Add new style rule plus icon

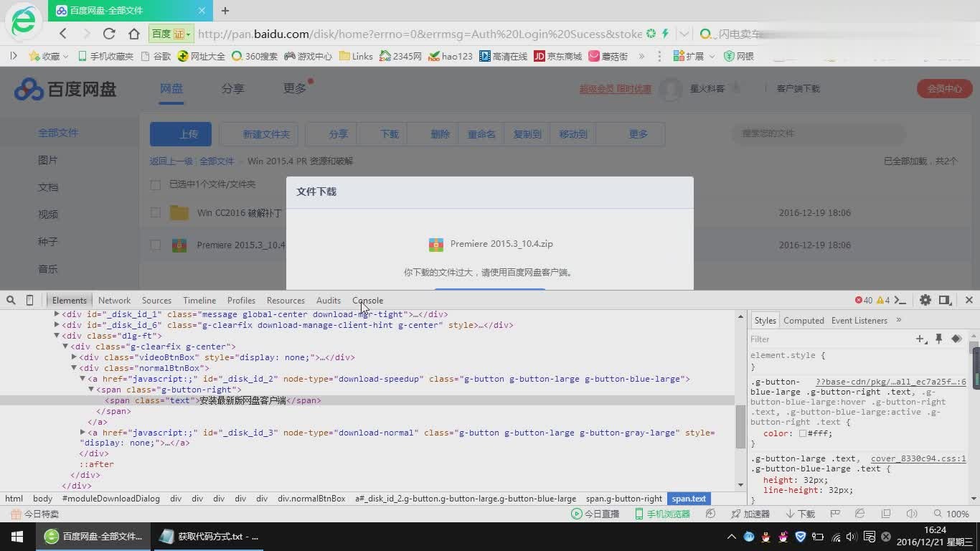[x=921, y=339]
